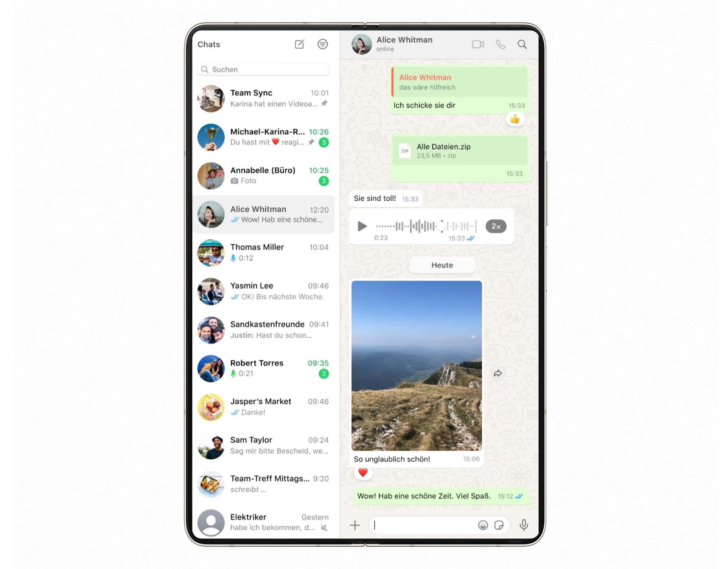This screenshot has width=728, height=569.
Task: Open video call with Alice Whitman
Action: click(x=478, y=44)
